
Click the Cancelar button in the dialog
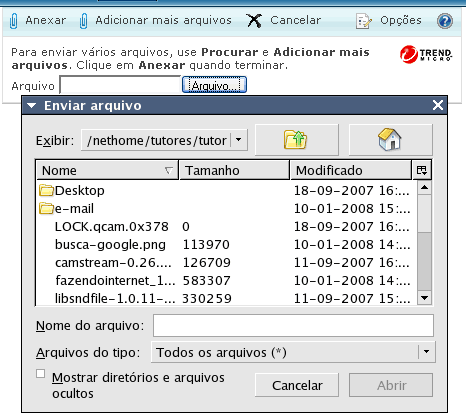(x=297, y=385)
